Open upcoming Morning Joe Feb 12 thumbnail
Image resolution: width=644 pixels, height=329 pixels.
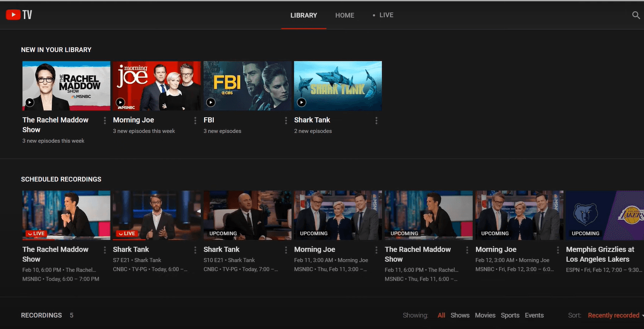[x=519, y=215]
